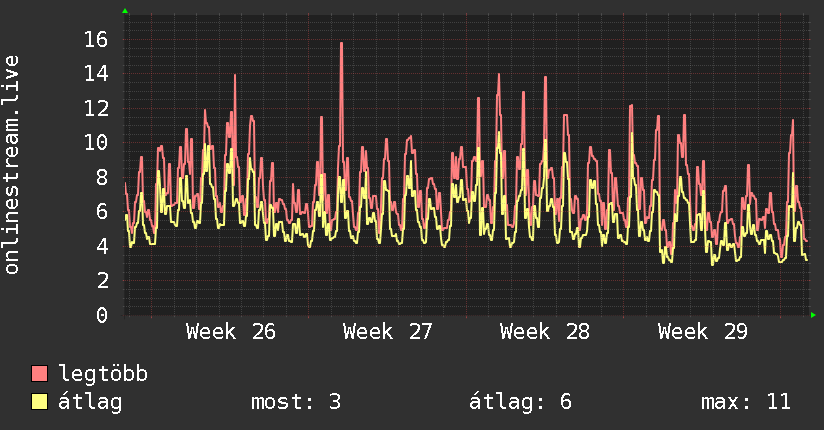
Task: Click the most: 3 statistic
Action: tap(296, 402)
